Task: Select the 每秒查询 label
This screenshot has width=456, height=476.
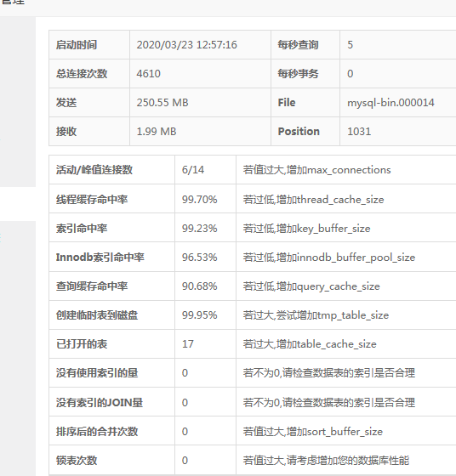Action: [298, 45]
